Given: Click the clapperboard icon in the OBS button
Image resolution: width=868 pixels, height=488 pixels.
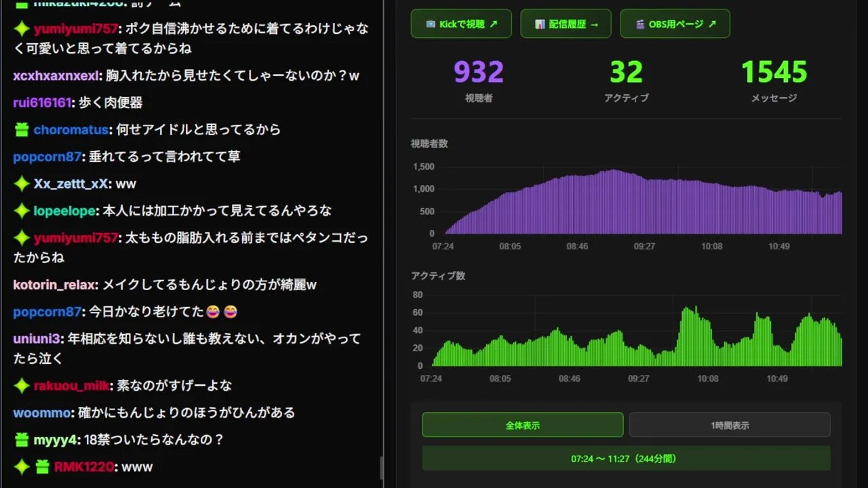Looking at the screenshot, I should click(x=639, y=24).
